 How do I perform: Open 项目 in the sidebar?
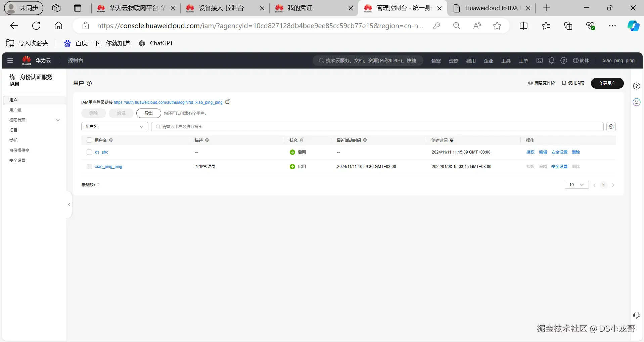click(x=13, y=130)
